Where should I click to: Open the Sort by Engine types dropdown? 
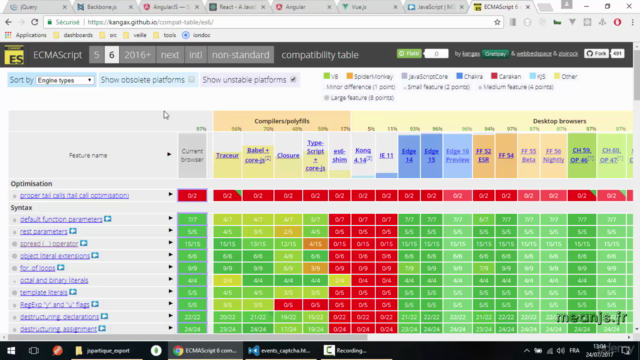pyautogui.click(x=65, y=80)
